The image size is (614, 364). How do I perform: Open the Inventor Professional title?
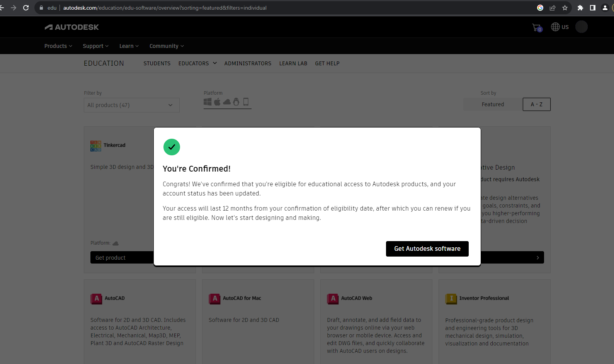click(484, 298)
